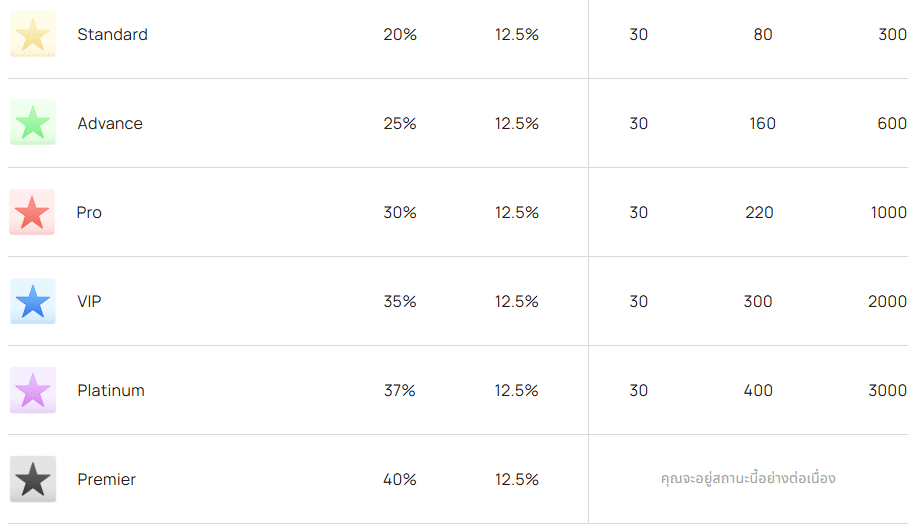Click the black Premier star icon
Viewport: 916px width, 528px height.
pyautogui.click(x=33, y=479)
